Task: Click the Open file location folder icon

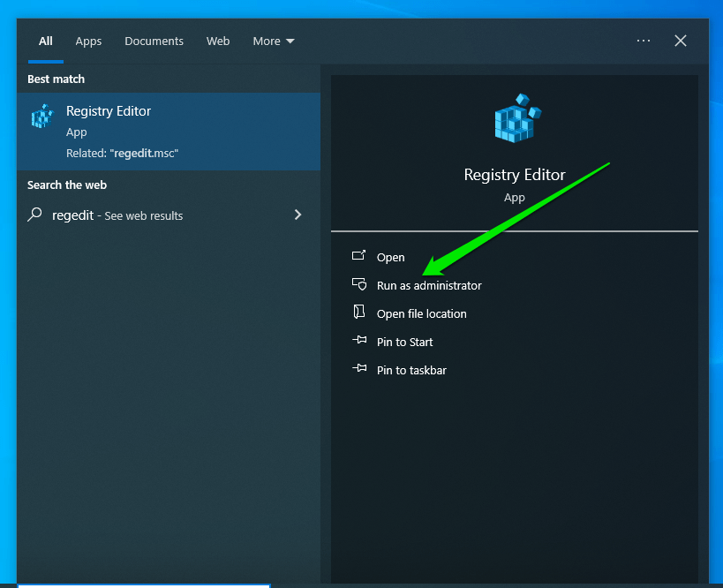Action: click(358, 312)
